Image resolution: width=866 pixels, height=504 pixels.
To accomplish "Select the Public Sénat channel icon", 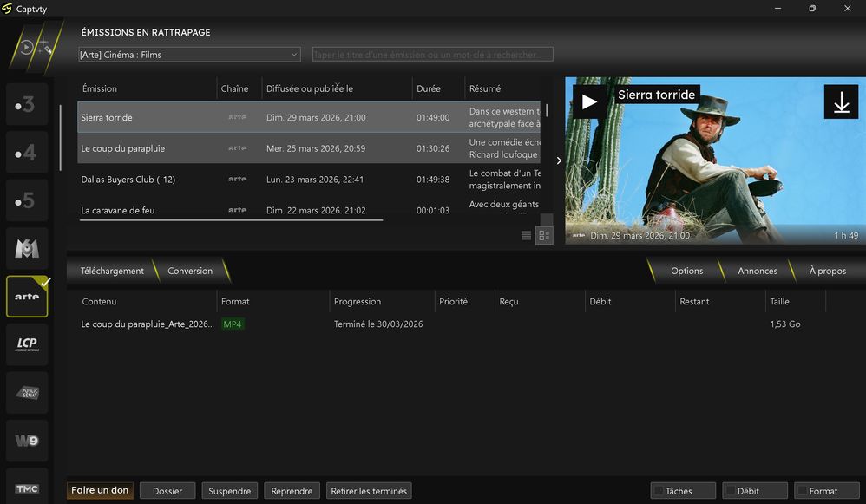I will tap(27, 392).
